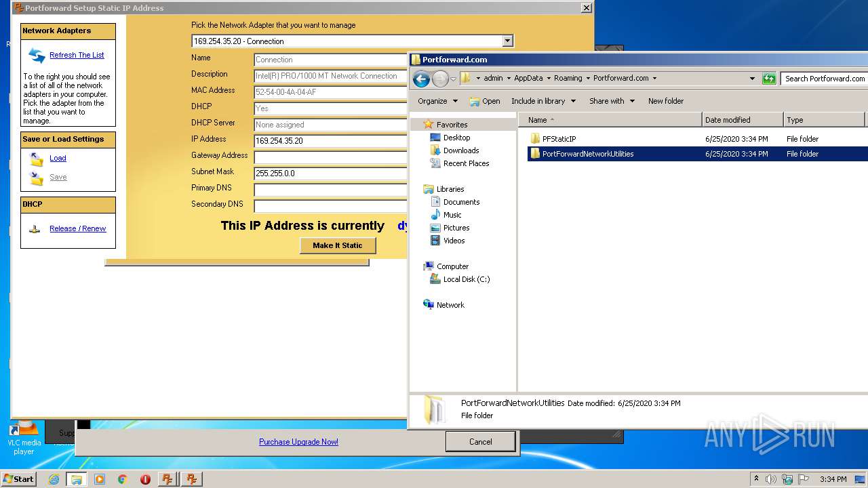Click the Refresh The List icon

(37, 56)
